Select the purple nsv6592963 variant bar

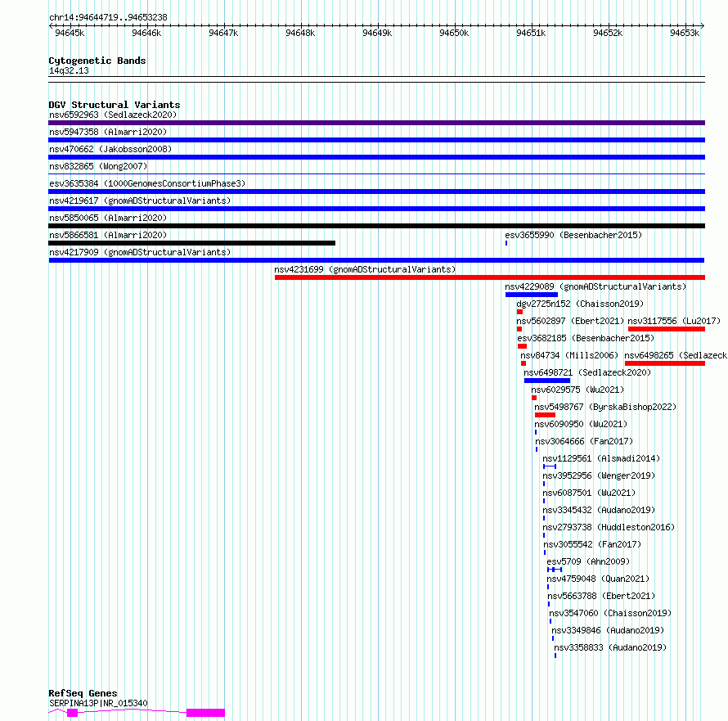pyautogui.click(x=376, y=123)
